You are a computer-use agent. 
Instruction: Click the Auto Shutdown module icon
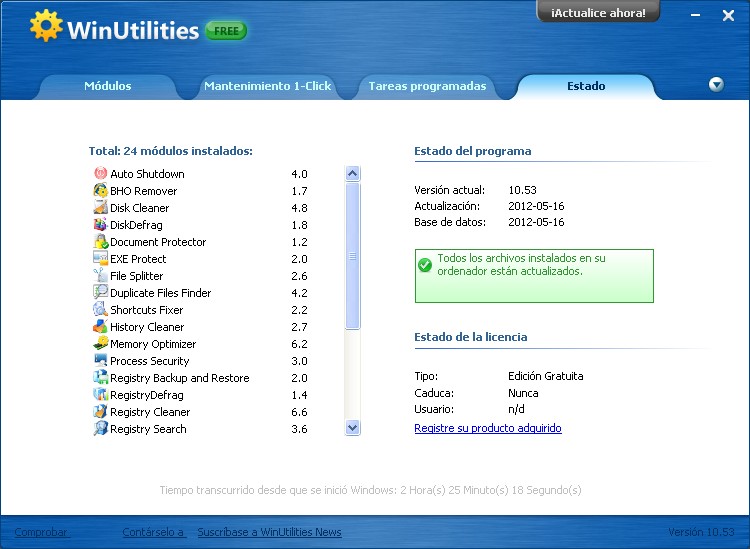coord(100,173)
